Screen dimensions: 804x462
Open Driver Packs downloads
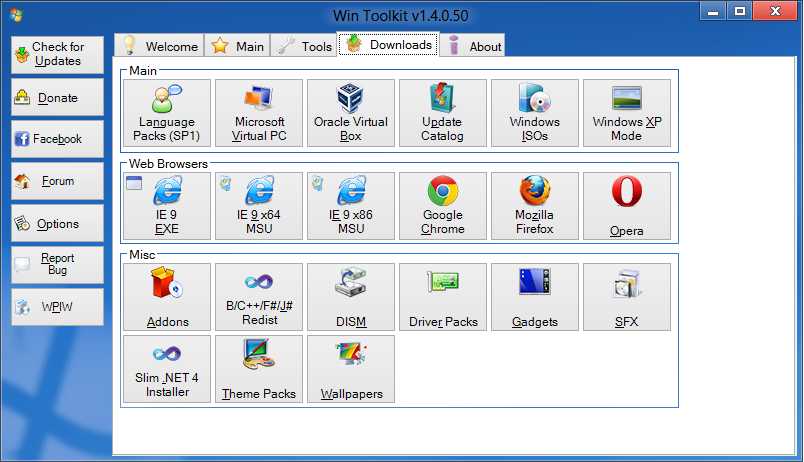[443, 297]
